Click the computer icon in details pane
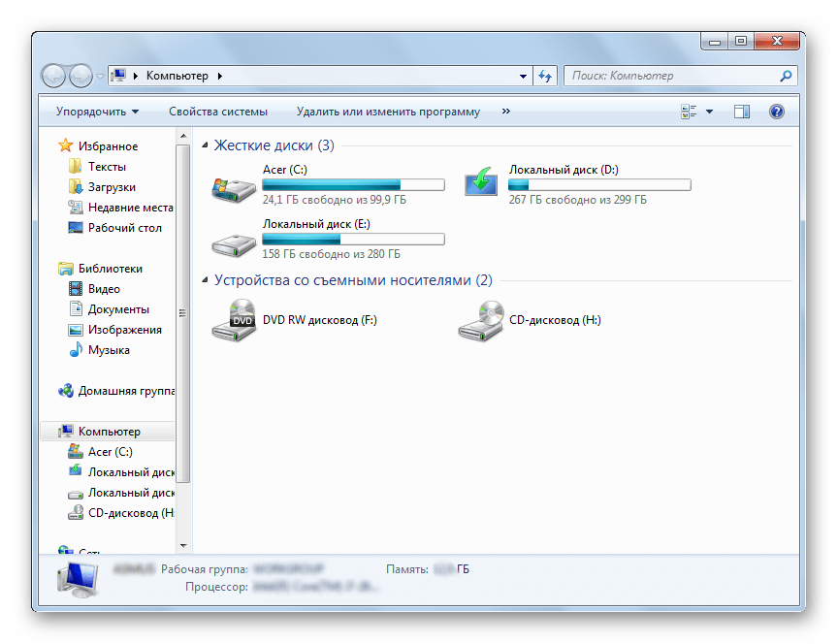838x644 pixels. [78, 579]
